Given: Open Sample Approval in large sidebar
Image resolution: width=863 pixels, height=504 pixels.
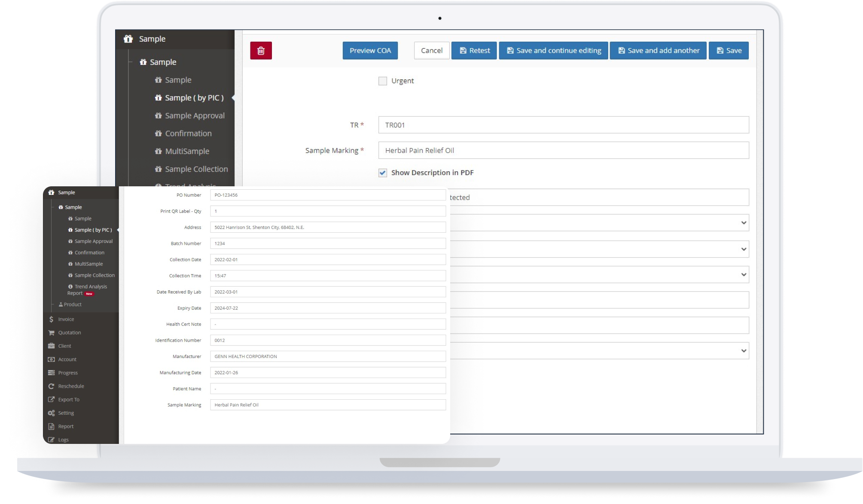Looking at the screenshot, I should 194,116.
